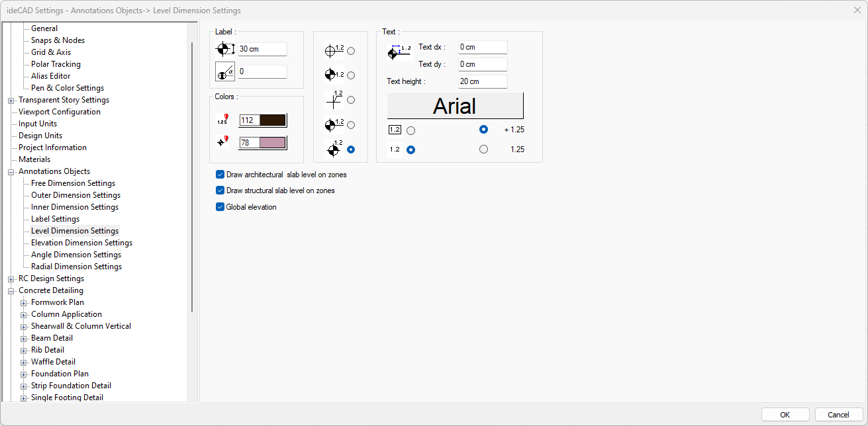Click the fifth level symbol with raised text
The width and height of the screenshot is (868, 426).
coord(334,149)
